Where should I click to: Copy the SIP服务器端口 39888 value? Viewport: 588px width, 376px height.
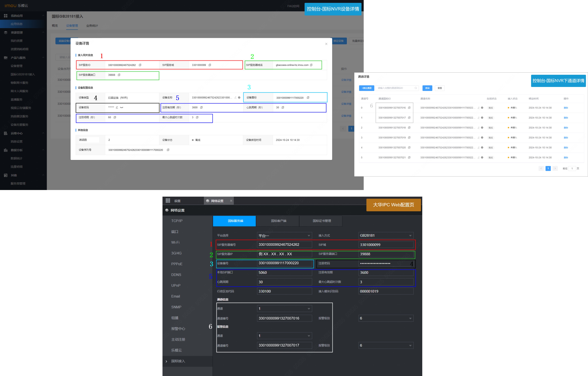pos(119,75)
